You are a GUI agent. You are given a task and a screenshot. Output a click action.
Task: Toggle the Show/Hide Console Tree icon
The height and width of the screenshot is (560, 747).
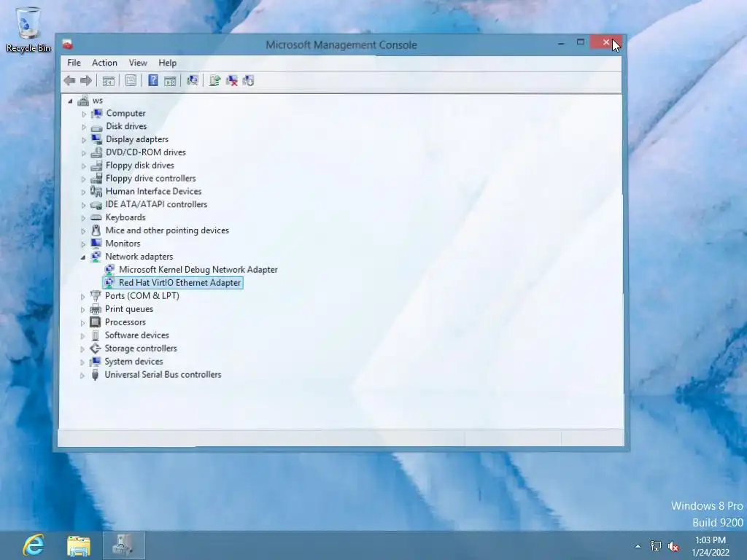pyautogui.click(x=109, y=80)
